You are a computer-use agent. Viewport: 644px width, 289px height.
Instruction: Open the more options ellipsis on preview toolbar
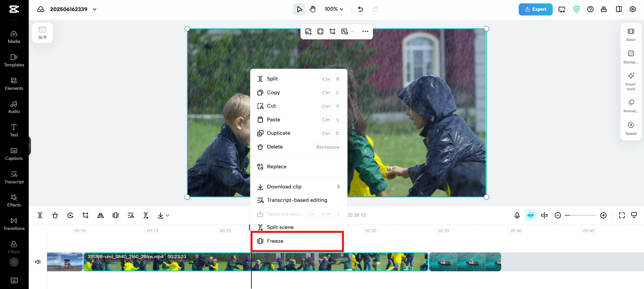(365, 32)
